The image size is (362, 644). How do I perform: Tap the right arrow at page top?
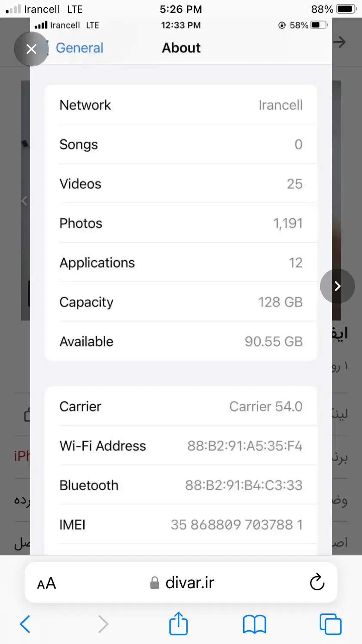pos(339,42)
